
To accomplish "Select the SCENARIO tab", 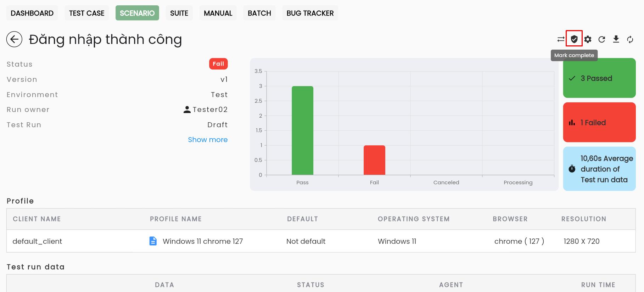I will (x=137, y=13).
